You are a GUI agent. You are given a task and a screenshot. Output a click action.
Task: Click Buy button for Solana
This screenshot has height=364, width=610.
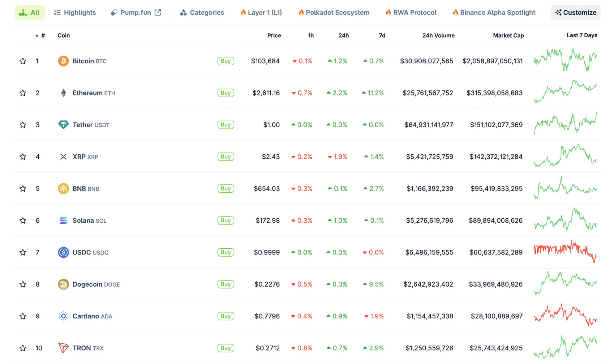(226, 220)
